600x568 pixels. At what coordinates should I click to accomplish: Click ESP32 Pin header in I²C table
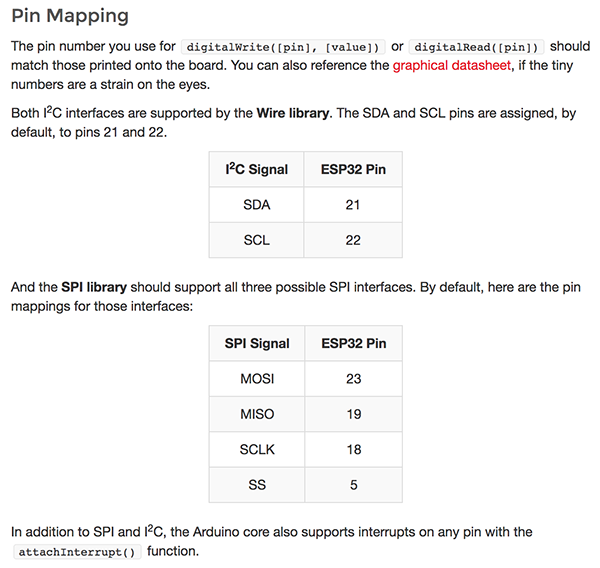coord(353,169)
